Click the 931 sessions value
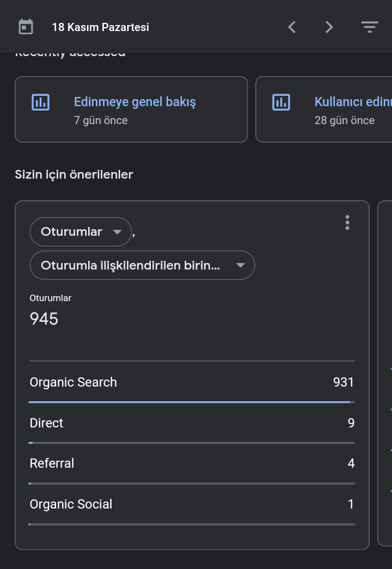 click(344, 382)
